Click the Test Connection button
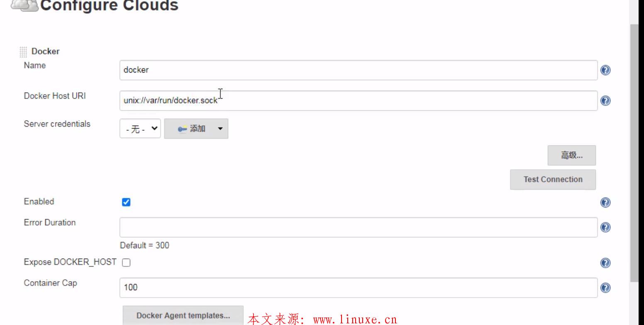Screen dimensions: 644x325 553,180
